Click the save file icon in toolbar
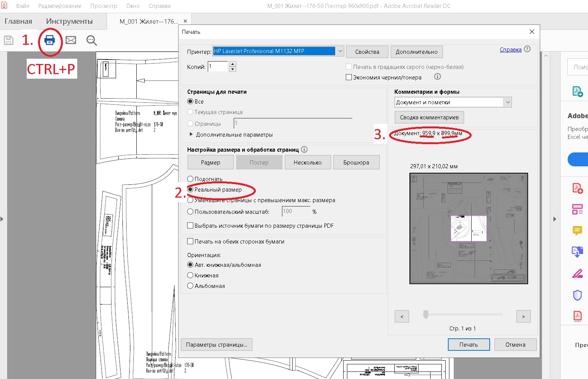This screenshot has height=379, width=588. pyautogui.click(x=9, y=40)
